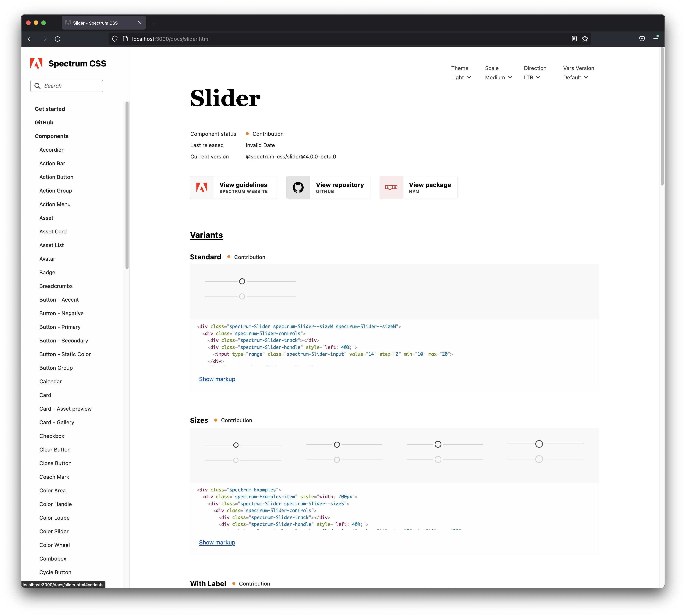Go to Color Slider in sidebar

click(54, 531)
